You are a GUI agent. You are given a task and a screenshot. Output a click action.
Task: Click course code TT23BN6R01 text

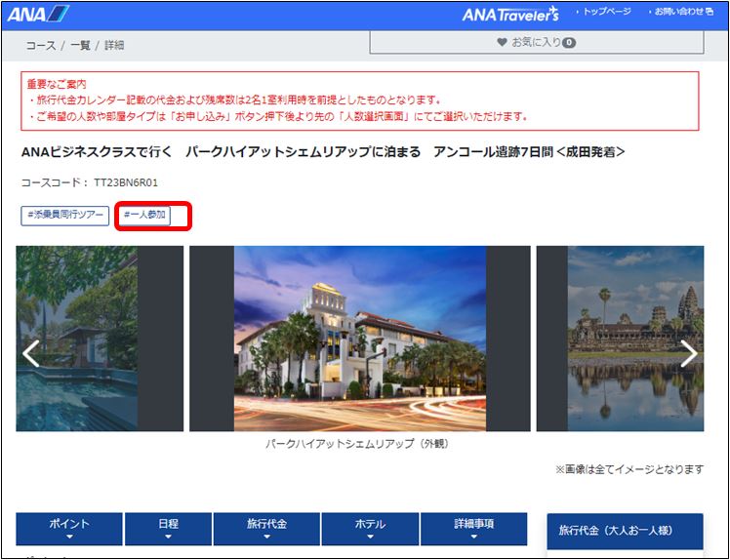126,182
